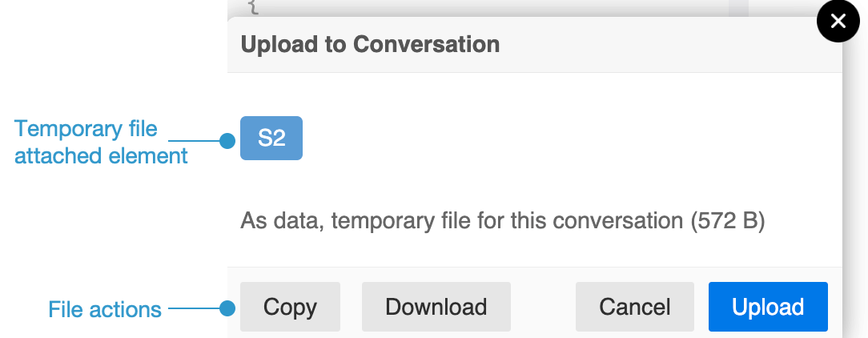Click the "Upload to Conversation" dialog title
This screenshot has height=338, width=868.
click(370, 44)
